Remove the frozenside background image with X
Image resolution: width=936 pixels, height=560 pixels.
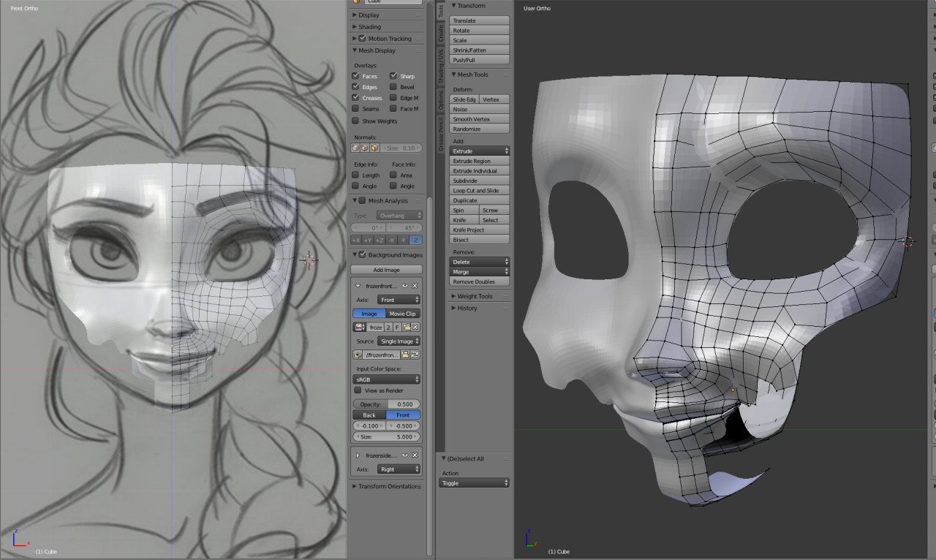coord(415,455)
